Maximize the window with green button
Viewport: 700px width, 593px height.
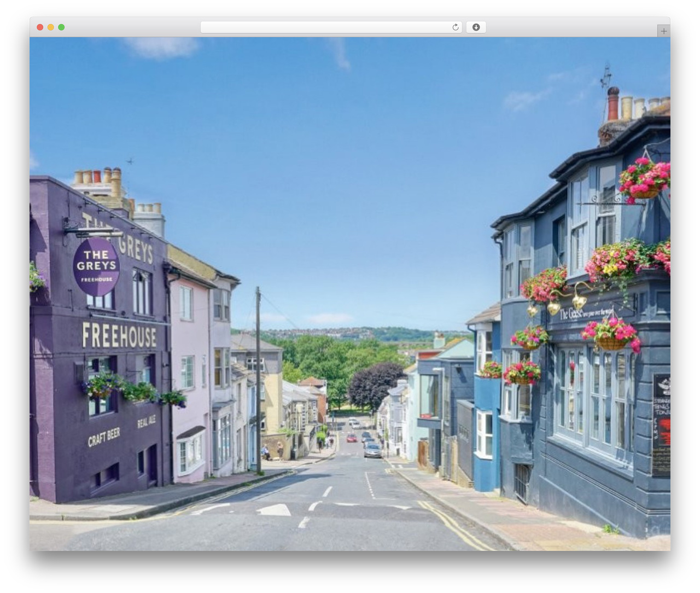click(x=61, y=27)
